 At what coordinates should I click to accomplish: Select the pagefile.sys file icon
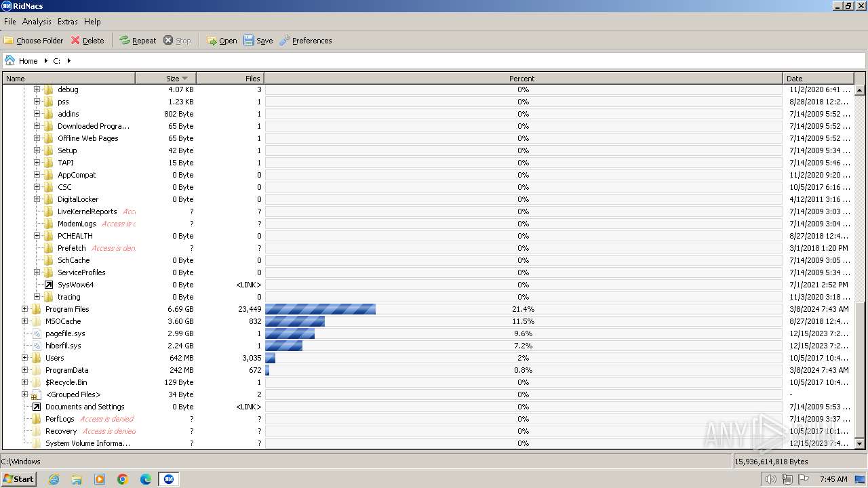click(37, 333)
